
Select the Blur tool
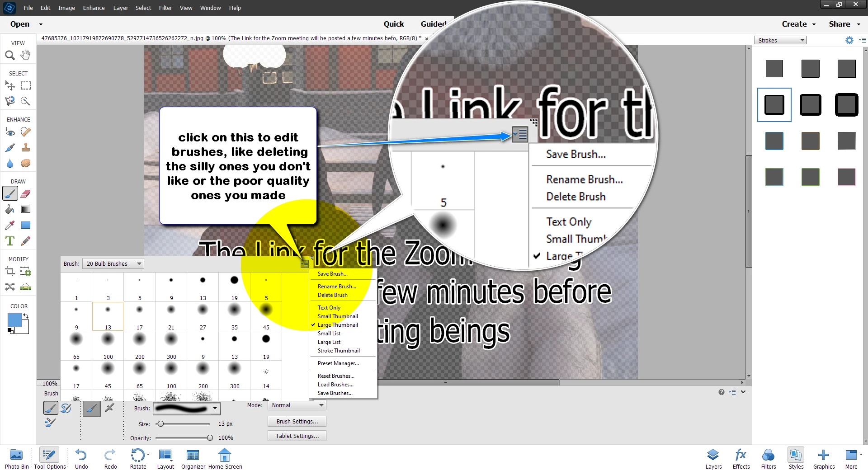(x=10, y=163)
